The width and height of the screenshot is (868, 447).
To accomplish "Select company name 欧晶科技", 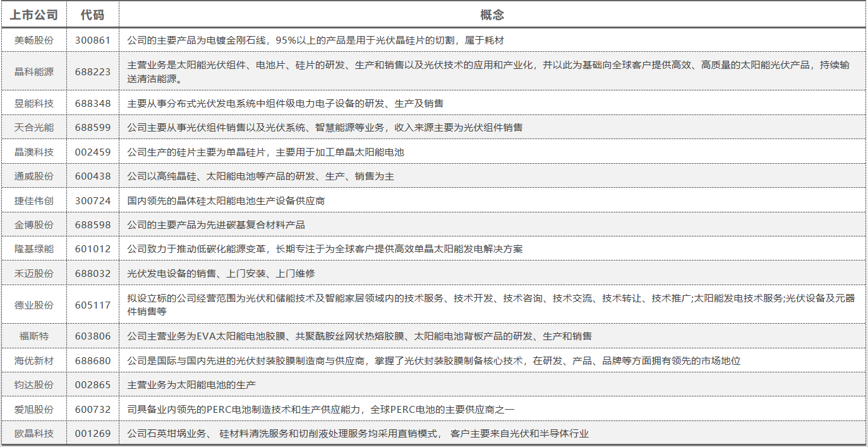I will tap(34, 434).
